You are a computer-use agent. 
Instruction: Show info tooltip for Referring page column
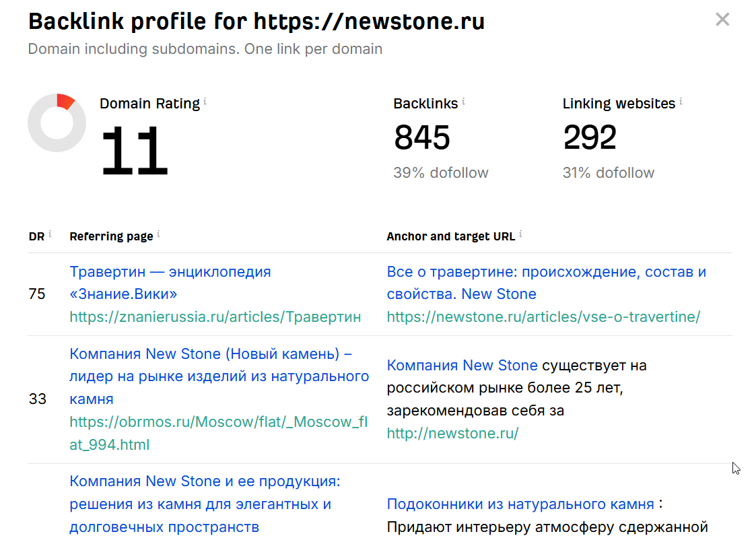pyautogui.click(x=159, y=234)
